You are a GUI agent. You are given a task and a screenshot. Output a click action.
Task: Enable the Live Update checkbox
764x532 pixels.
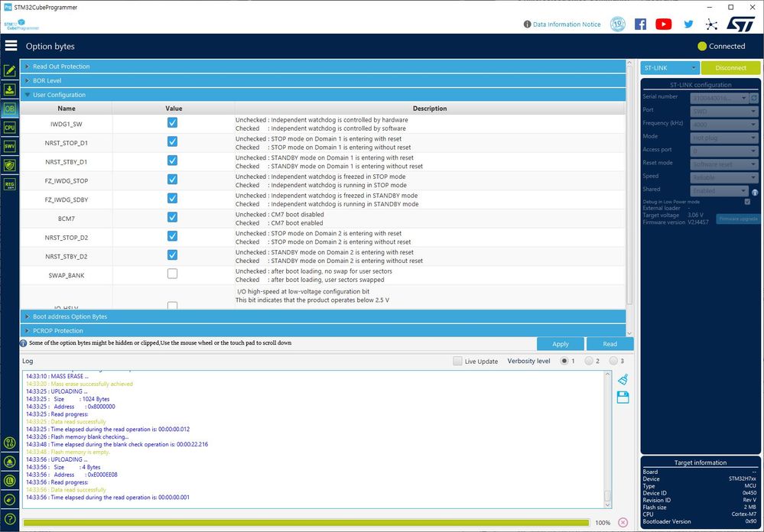[x=457, y=361]
